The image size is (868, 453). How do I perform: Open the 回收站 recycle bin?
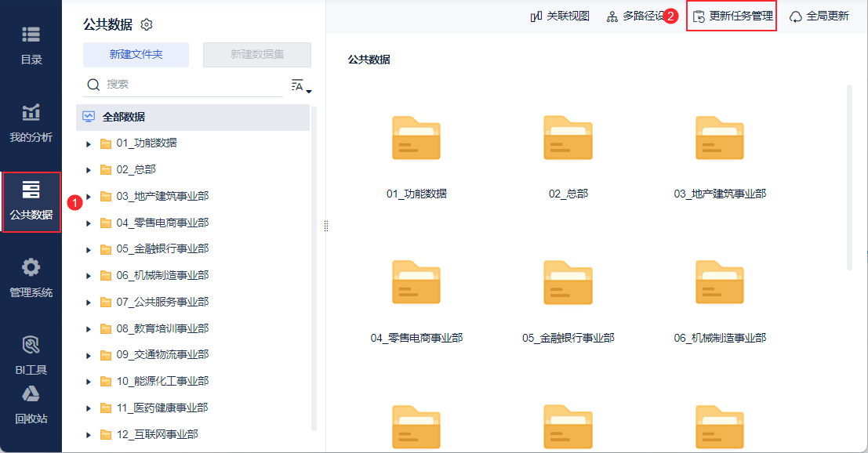pos(31,406)
